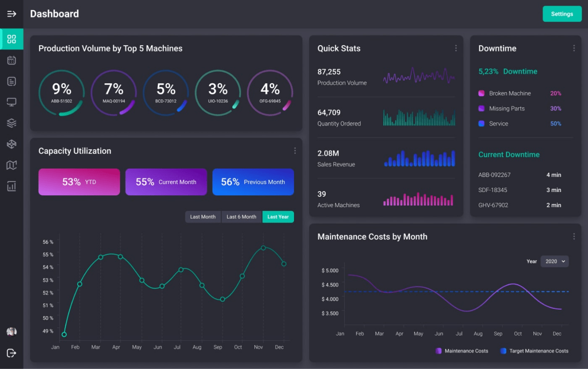This screenshot has width=588, height=369.
Task: Click the monitor icon in the sidebar
Action: point(12,102)
